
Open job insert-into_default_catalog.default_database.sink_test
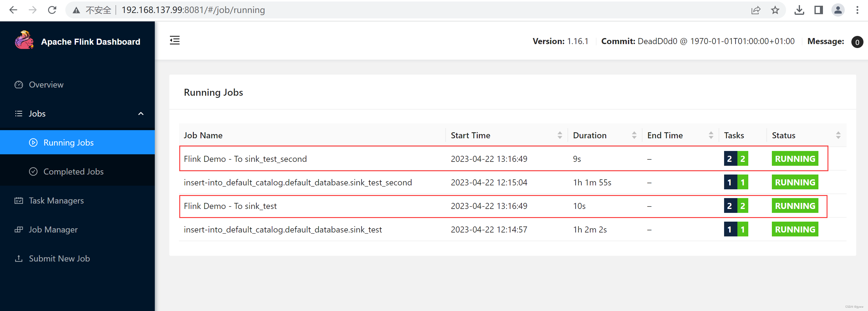(283, 229)
